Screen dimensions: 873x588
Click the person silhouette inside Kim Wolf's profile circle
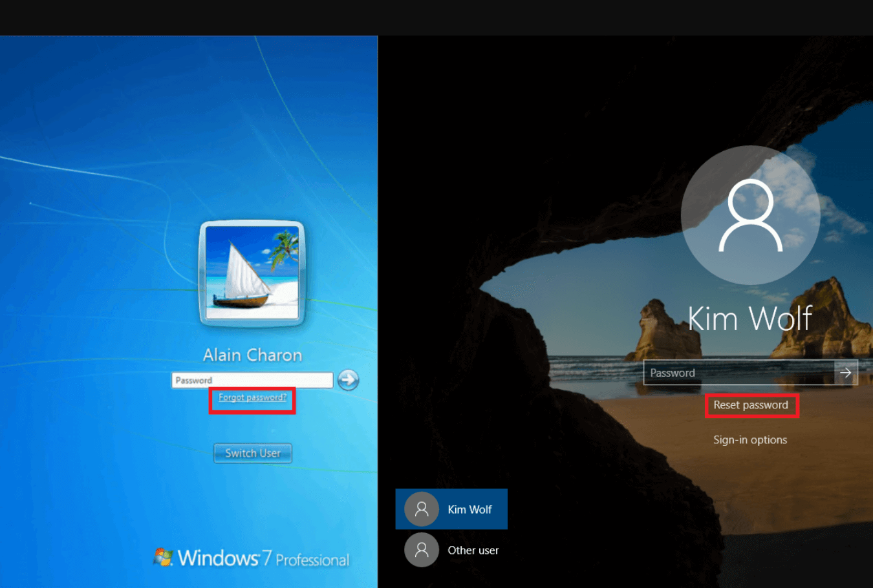coord(750,213)
